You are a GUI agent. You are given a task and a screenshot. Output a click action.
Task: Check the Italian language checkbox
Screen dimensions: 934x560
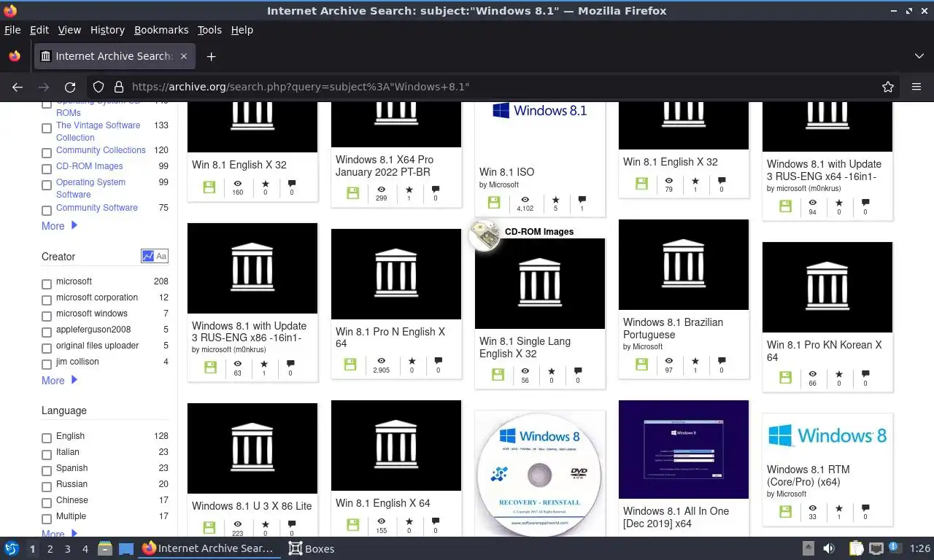click(47, 455)
